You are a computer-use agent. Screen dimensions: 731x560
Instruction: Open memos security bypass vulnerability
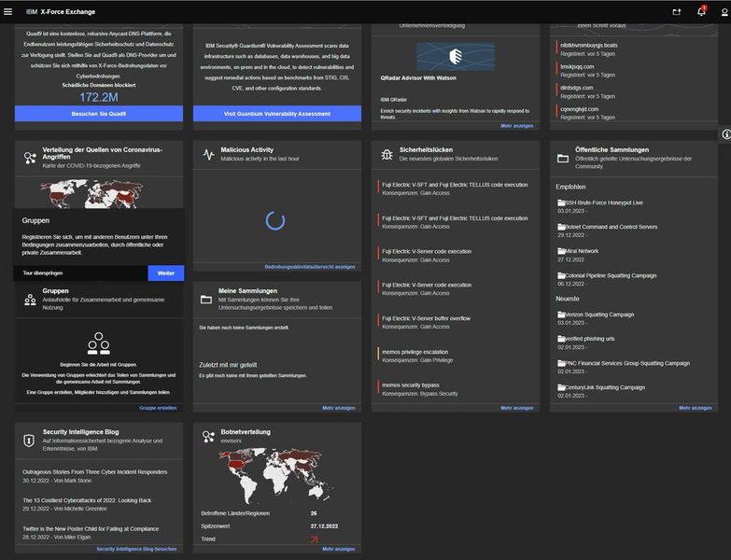point(410,385)
